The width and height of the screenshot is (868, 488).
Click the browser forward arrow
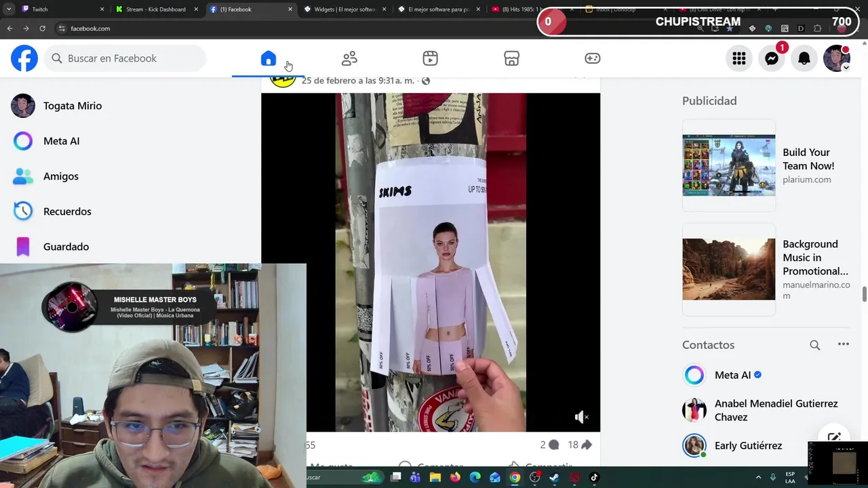[26, 28]
